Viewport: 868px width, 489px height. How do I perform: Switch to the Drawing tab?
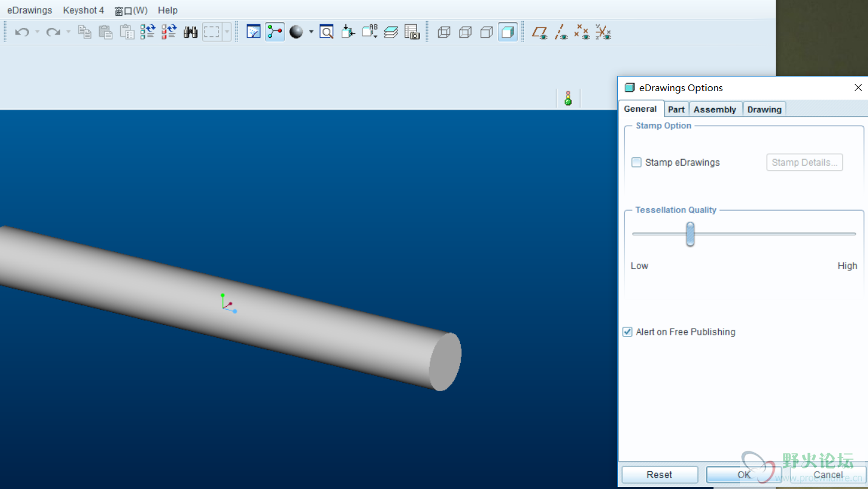pyautogui.click(x=764, y=109)
